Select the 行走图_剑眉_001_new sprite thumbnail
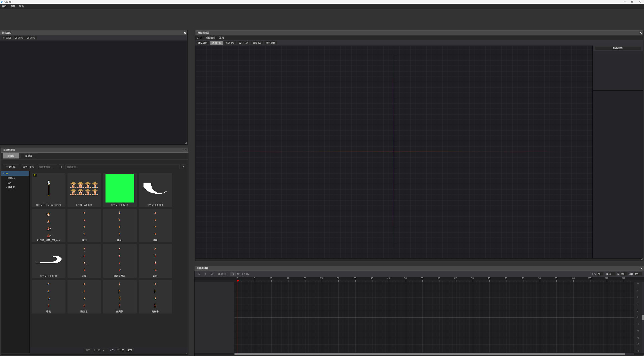Viewport: 644px width, 356px height. (x=49, y=225)
